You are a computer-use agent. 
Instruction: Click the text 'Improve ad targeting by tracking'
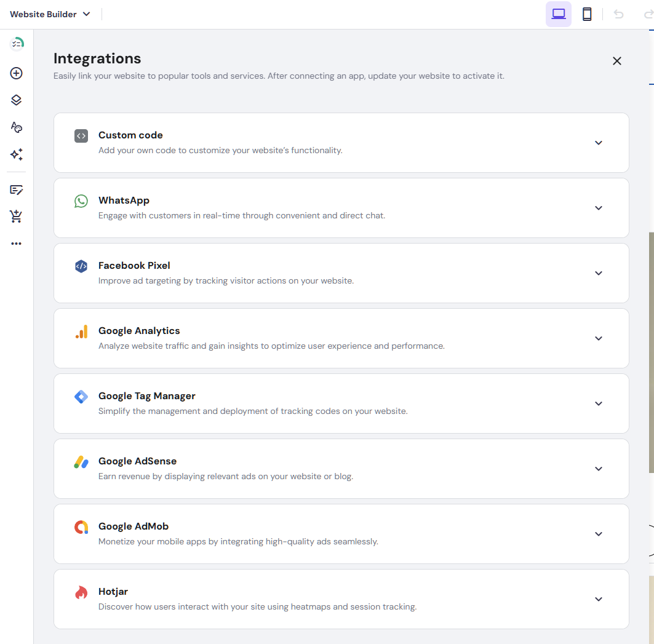click(x=163, y=280)
